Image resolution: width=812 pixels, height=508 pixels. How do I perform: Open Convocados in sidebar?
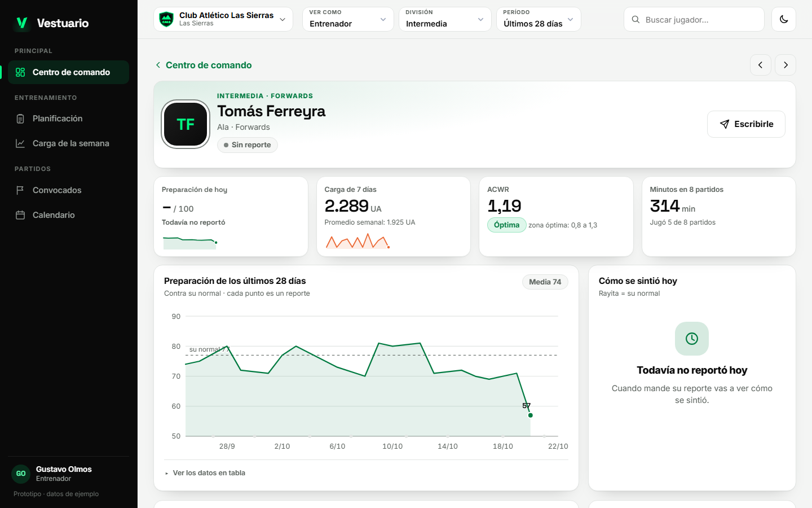(x=68, y=190)
